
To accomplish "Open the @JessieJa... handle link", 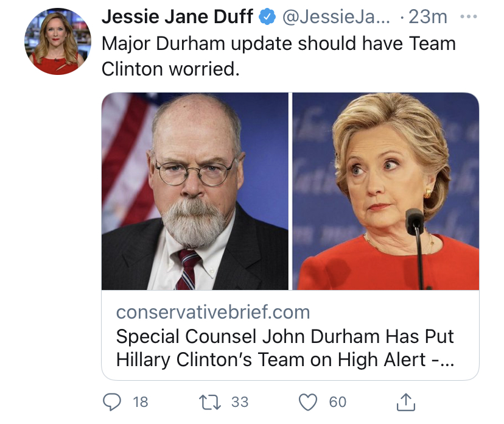I will point(336,16).
